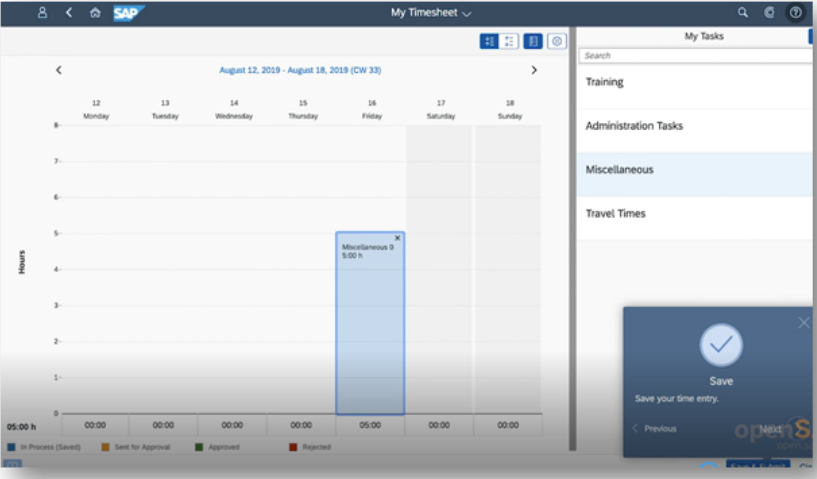The image size is (817, 479).
Task: Select the Training task
Action: pyautogui.click(x=604, y=82)
